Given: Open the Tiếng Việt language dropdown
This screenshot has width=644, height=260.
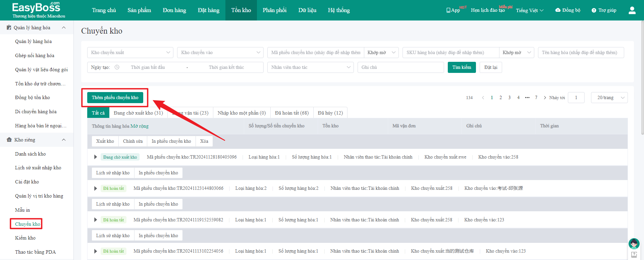Looking at the screenshot, I should coord(530,10).
